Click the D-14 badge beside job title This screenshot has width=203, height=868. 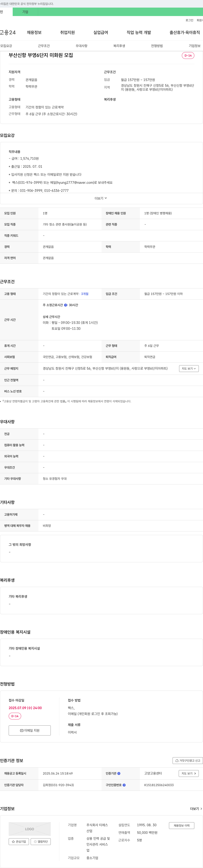click(188, 56)
